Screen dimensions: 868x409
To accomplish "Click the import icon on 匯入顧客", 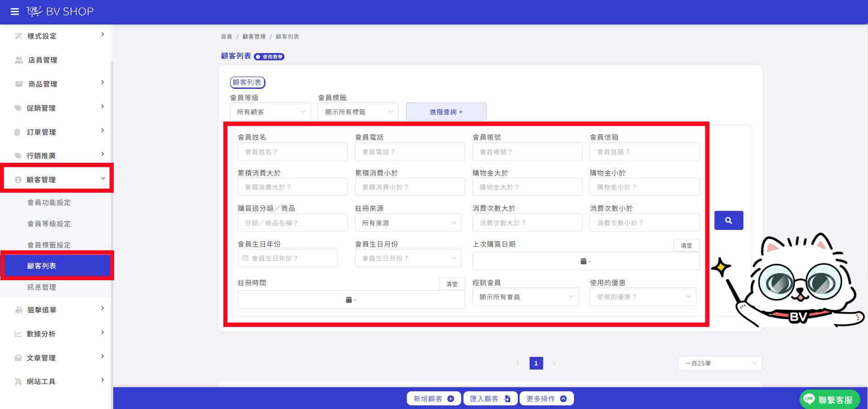I will point(507,399).
